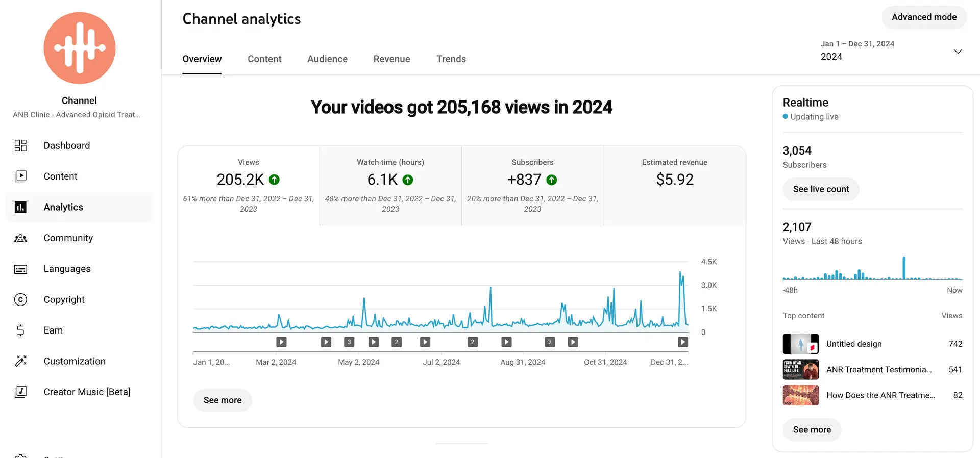
Task: Open Community using the people icon
Action: point(20,238)
